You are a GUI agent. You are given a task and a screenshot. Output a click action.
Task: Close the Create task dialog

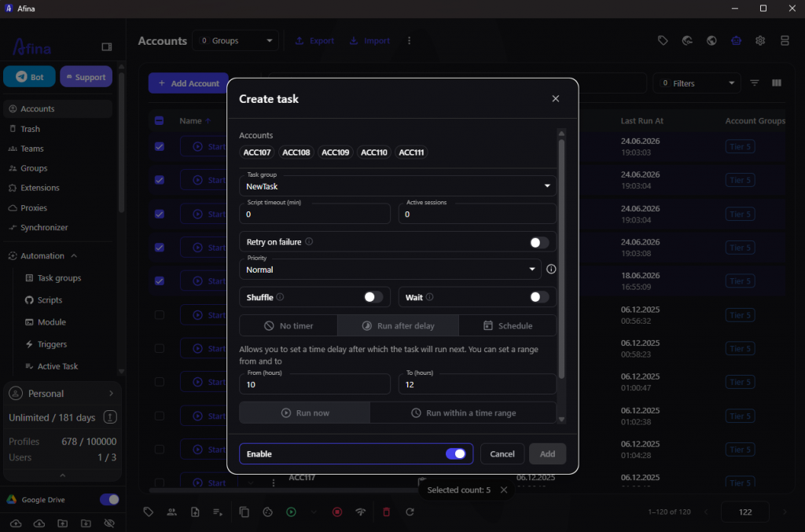click(x=556, y=98)
